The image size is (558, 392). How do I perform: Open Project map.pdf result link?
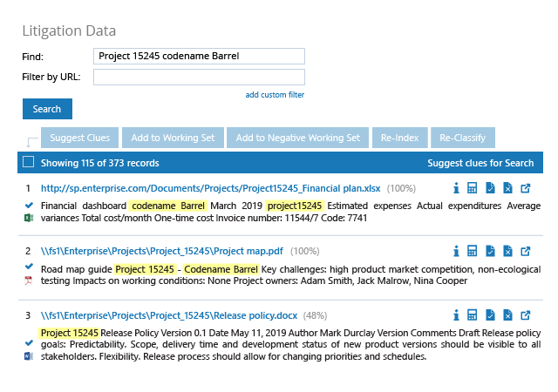[162, 251]
